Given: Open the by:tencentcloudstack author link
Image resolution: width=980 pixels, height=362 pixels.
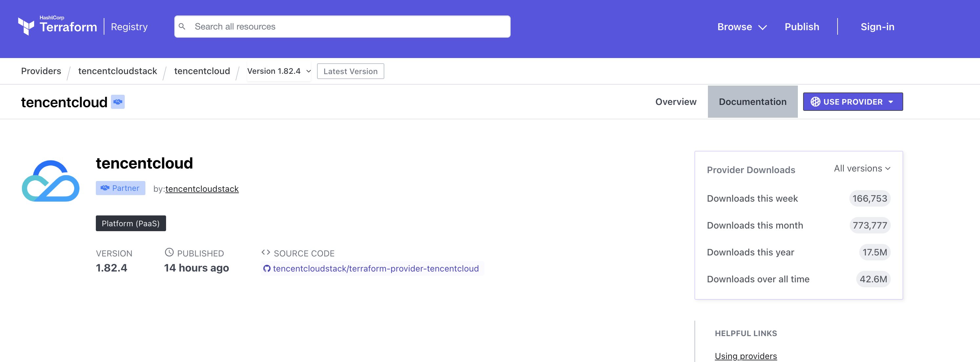Looking at the screenshot, I should [202, 189].
